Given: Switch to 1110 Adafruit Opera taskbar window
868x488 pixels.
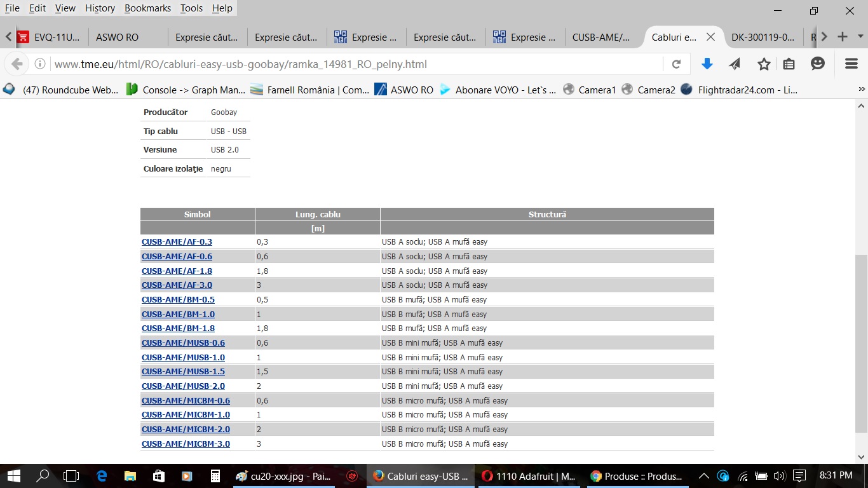Looking at the screenshot, I should (x=529, y=475).
